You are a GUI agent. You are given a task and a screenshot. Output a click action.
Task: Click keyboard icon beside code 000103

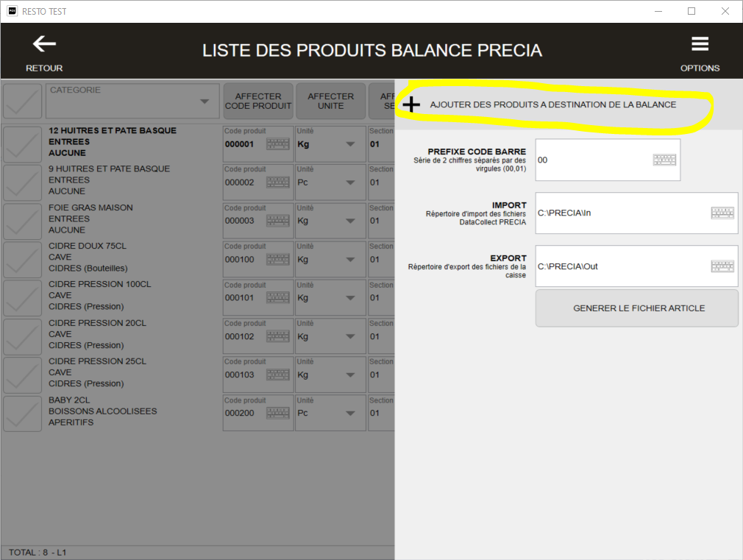(x=277, y=375)
